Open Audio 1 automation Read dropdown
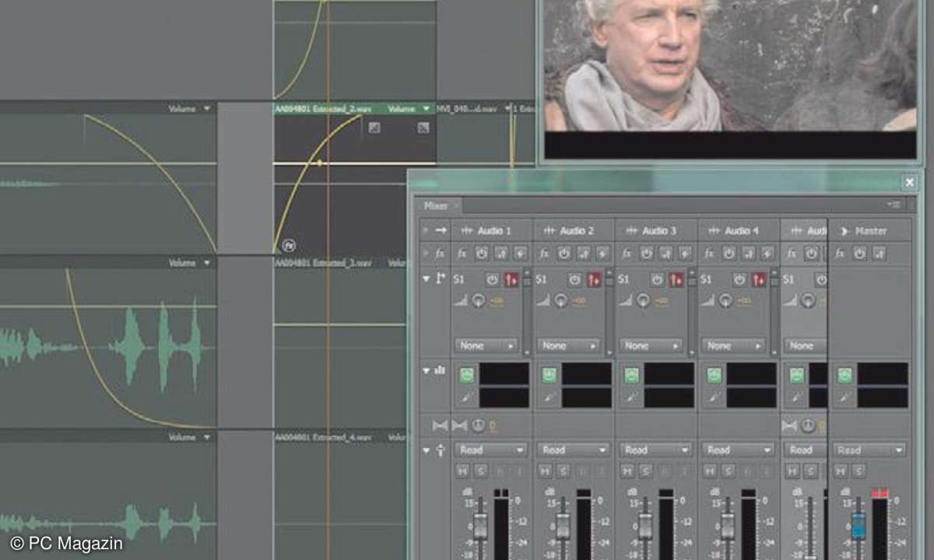Viewport: 934px width, 560px height. pyautogui.click(x=490, y=450)
